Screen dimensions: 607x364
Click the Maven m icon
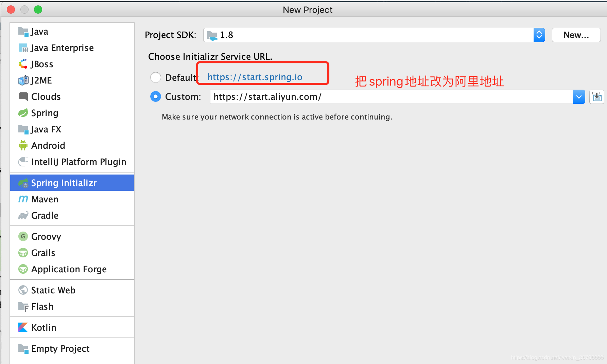pyautogui.click(x=23, y=199)
